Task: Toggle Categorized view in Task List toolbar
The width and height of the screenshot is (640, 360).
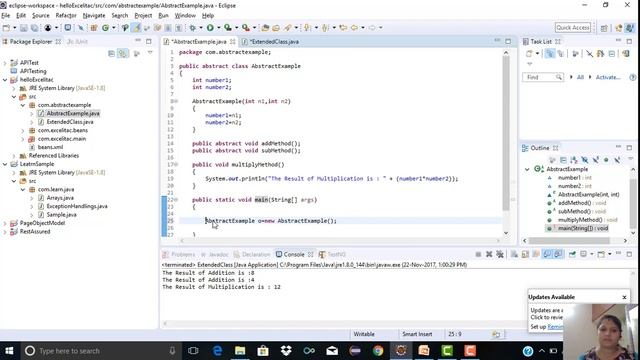Action: 550,53
